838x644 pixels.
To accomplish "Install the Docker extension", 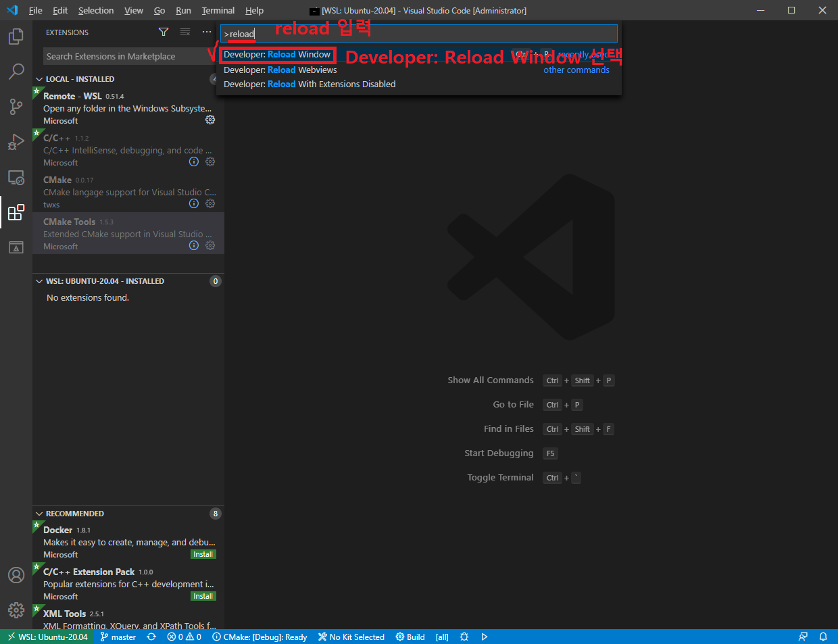I will point(203,555).
